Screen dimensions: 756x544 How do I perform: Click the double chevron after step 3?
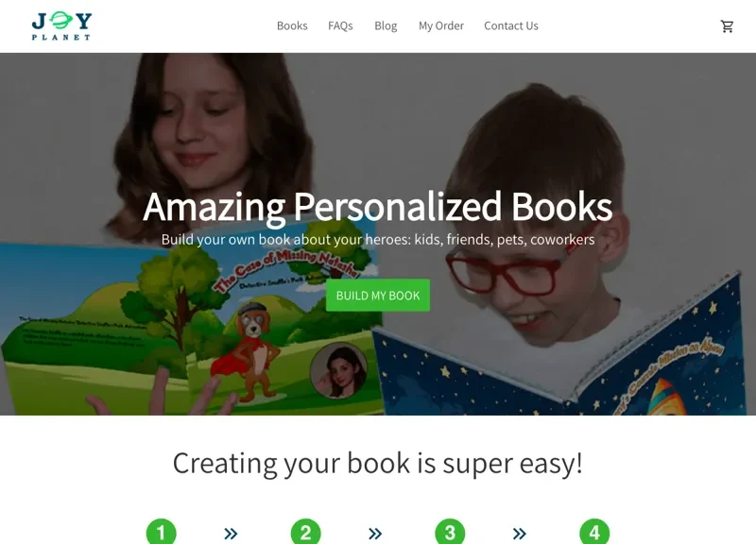click(x=519, y=534)
